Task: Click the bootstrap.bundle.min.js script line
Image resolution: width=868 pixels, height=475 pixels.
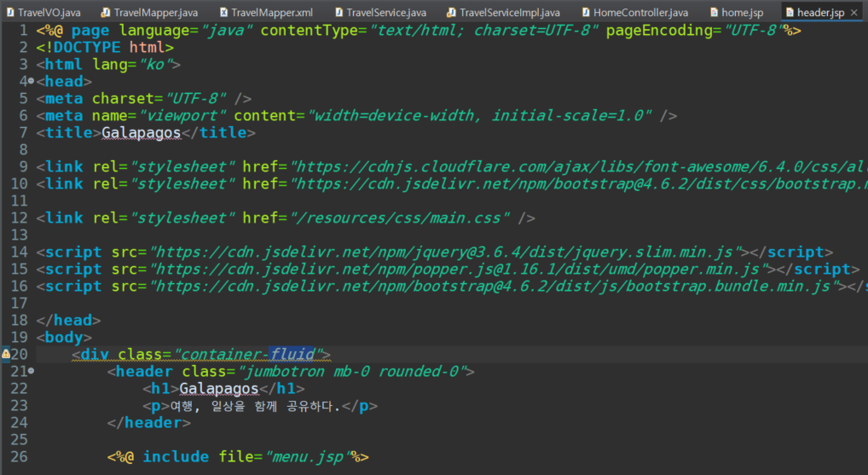Action: tap(452, 287)
